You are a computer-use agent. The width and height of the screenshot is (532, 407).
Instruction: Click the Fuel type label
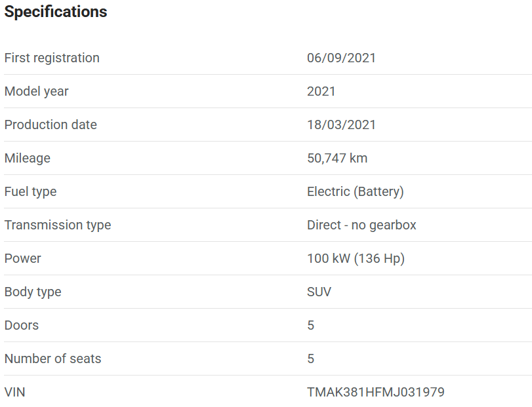30,191
